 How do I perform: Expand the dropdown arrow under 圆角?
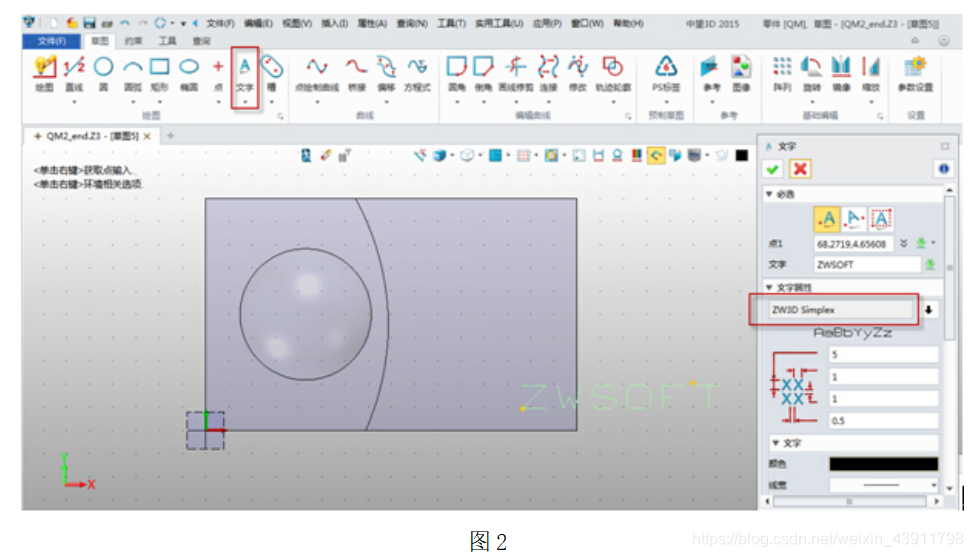457,102
